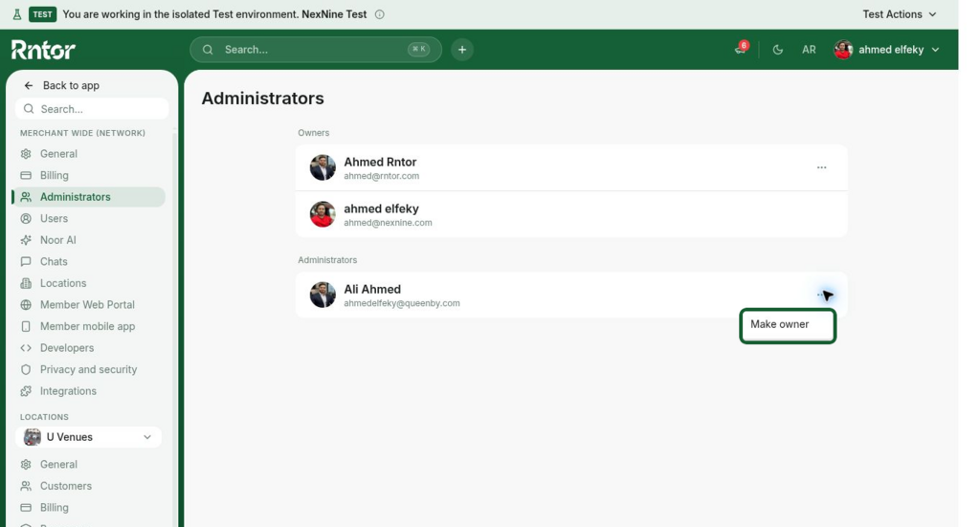Image resolution: width=980 pixels, height=527 pixels.
Task: Open Noor AI settings
Action: coord(89,240)
